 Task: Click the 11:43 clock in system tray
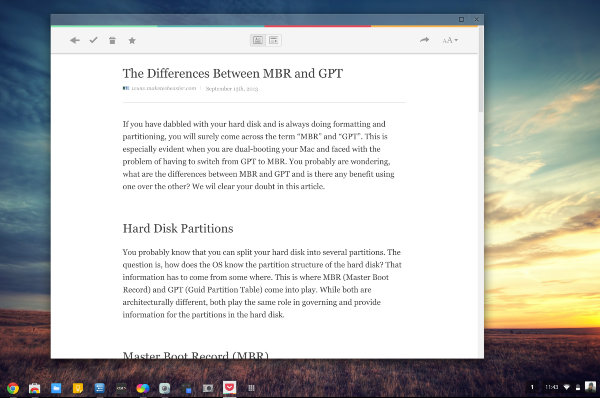(x=552, y=387)
